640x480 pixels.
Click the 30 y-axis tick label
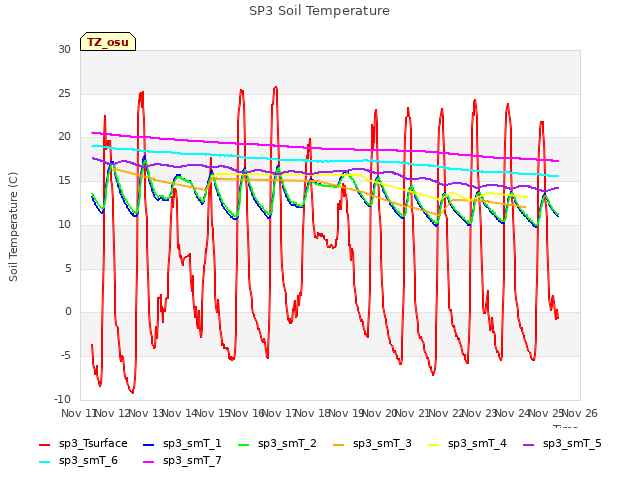(64, 49)
